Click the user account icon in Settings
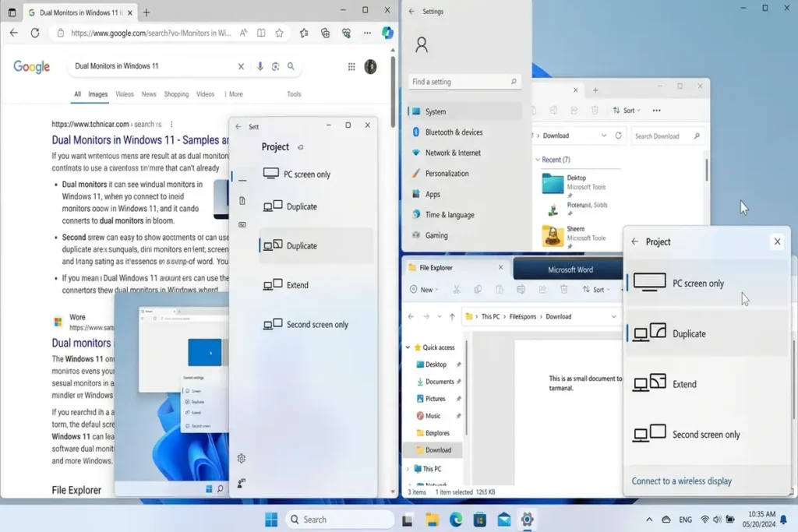 pos(422,45)
